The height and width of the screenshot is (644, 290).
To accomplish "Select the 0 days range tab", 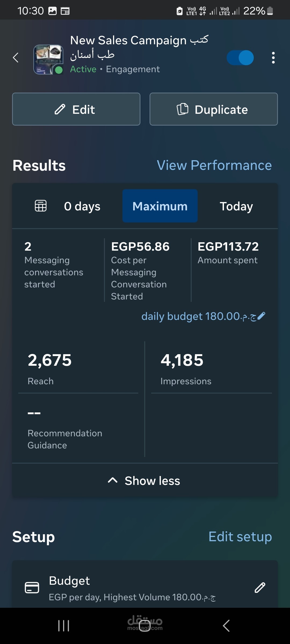I will 82,206.
